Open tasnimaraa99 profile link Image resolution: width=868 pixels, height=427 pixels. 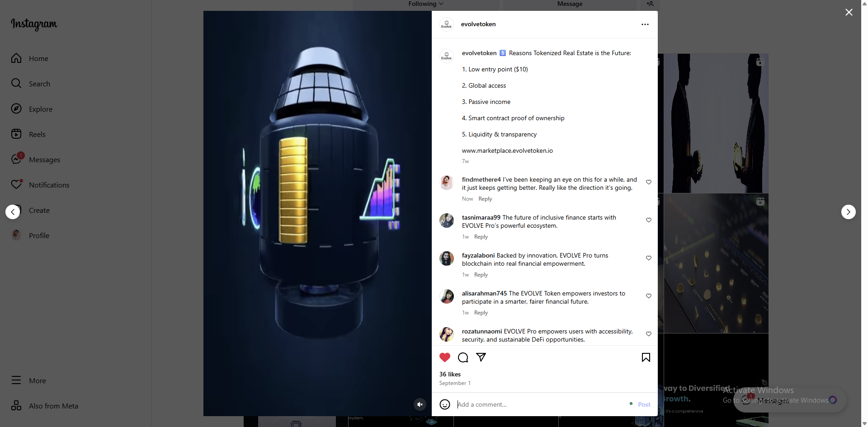coord(481,217)
